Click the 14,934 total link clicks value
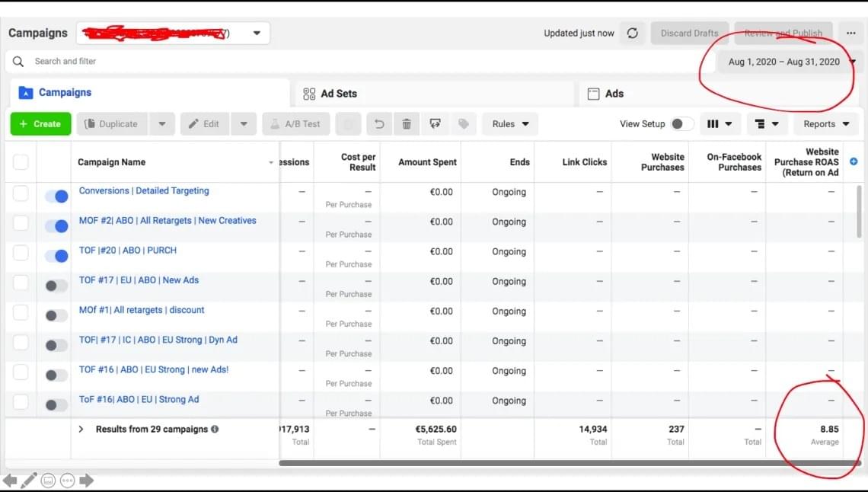868x492 pixels. click(593, 429)
